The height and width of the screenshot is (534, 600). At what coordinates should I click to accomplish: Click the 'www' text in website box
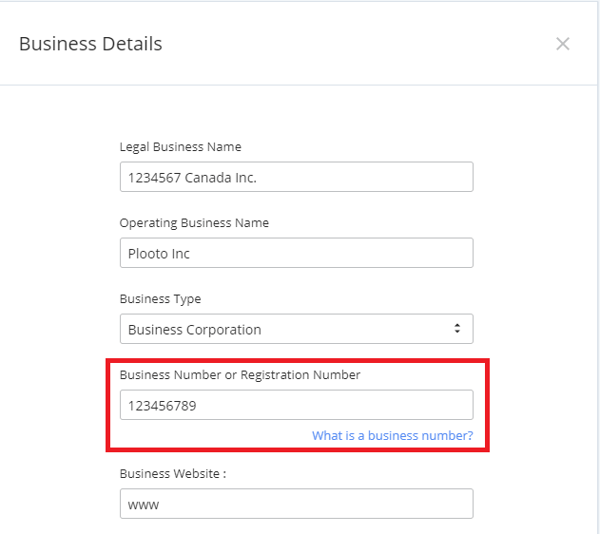(143, 505)
